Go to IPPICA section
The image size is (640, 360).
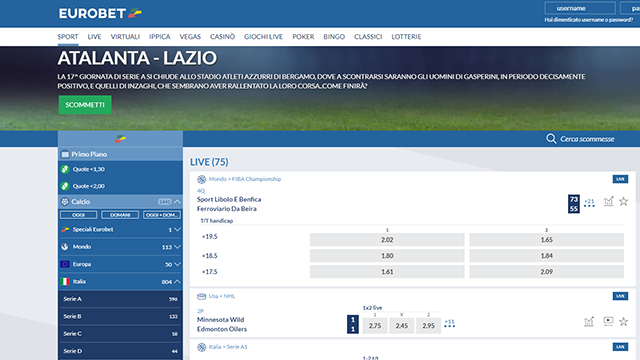[160, 37]
